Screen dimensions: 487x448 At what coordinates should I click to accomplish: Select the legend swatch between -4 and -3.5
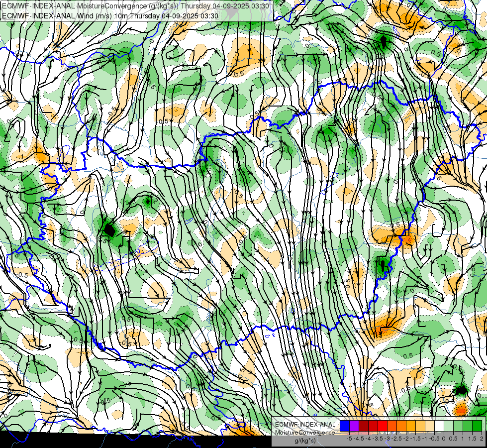[x=373, y=426]
